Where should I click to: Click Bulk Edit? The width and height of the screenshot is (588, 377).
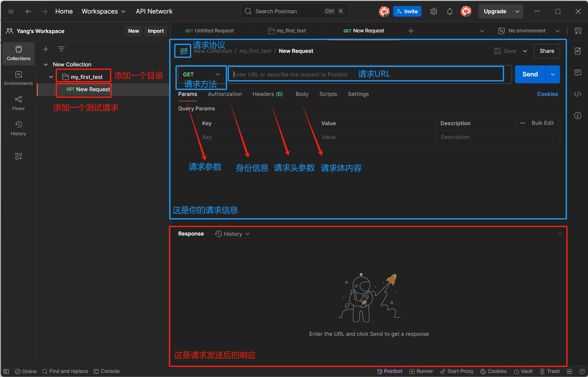point(542,123)
